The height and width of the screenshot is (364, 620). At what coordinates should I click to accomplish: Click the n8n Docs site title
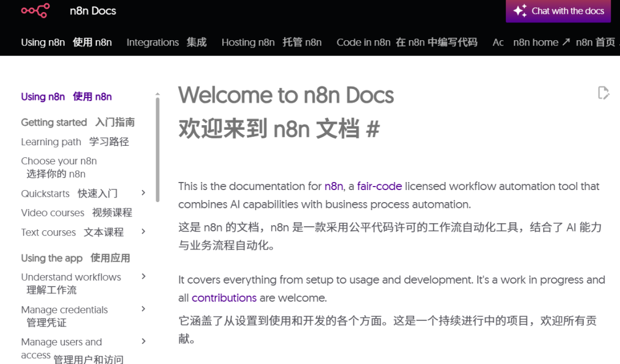pos(93,11)
